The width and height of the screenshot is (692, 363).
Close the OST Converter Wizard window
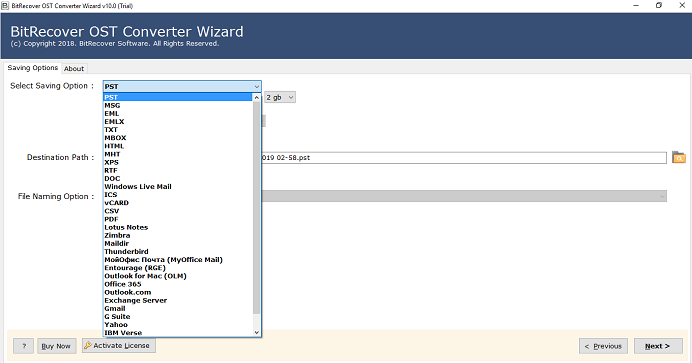tap(682, 6)
